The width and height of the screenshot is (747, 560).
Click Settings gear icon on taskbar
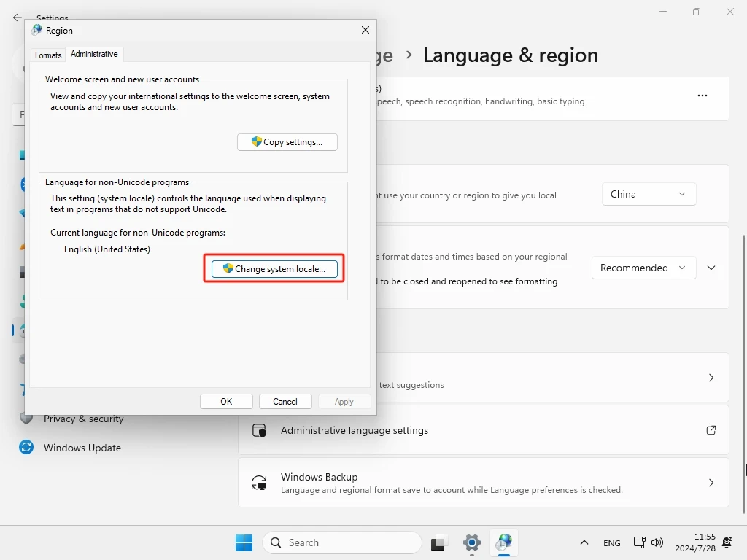[472, 542]
